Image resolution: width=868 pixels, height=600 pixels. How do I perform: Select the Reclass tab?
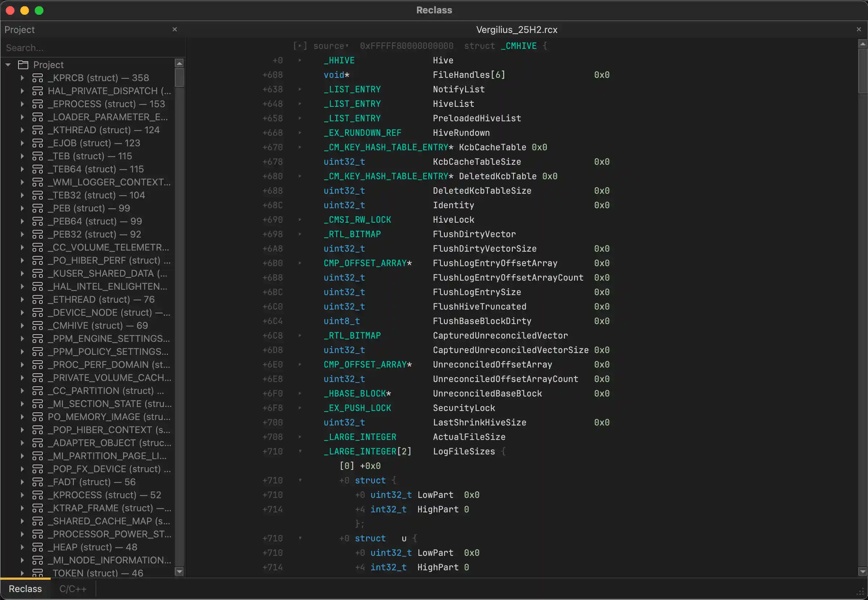coord(25,588)
